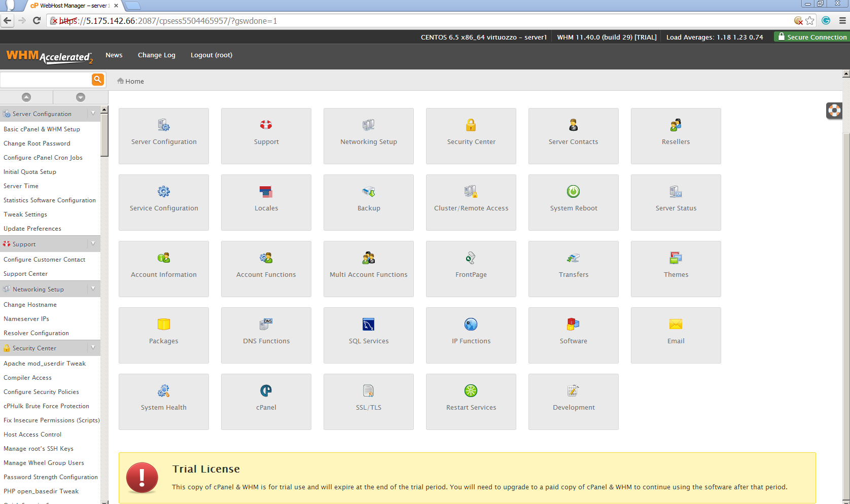
Task: Click the SQL Services database icon
Action: click(x=368, y=325)
